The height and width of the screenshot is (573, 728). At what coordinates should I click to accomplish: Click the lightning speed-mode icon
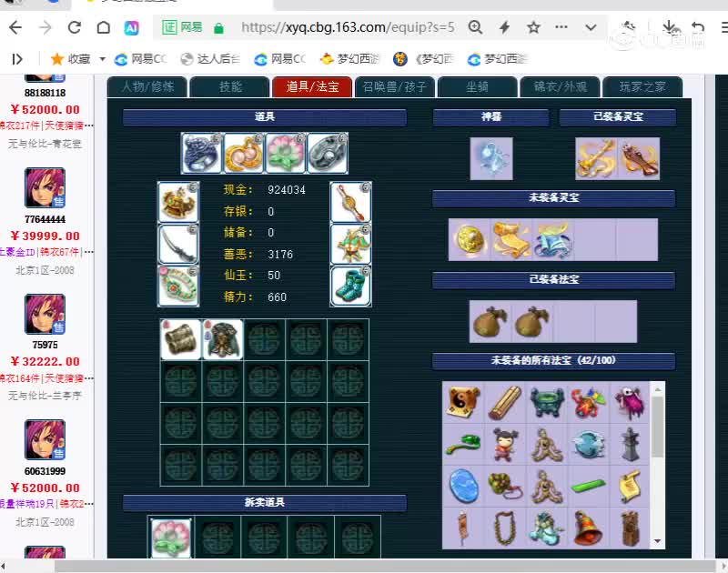[x=505, y=27]
